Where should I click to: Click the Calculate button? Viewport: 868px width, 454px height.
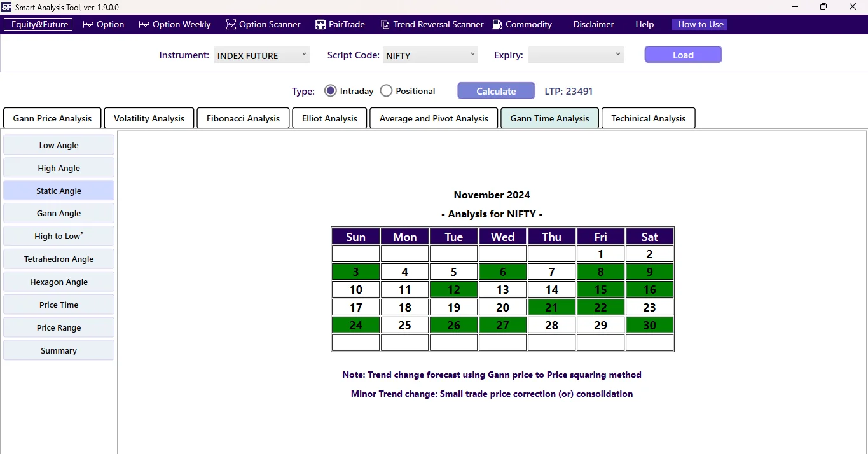(495, 90)
